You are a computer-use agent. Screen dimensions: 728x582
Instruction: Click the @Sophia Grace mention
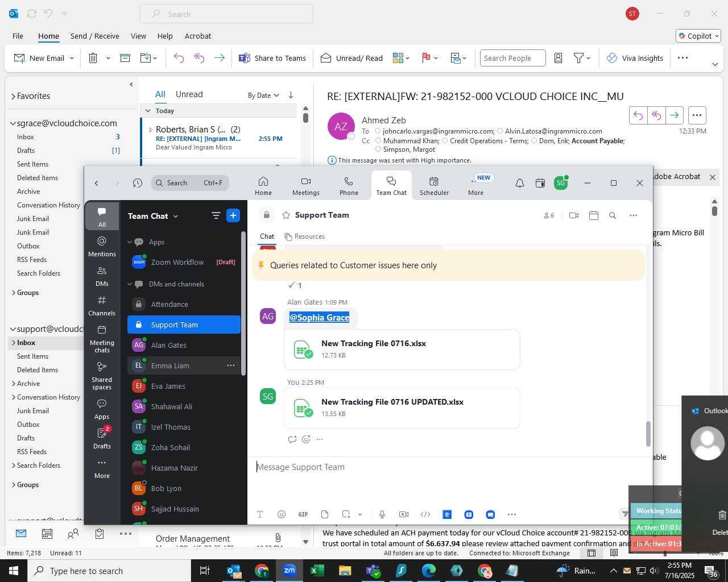coord(319,318)
